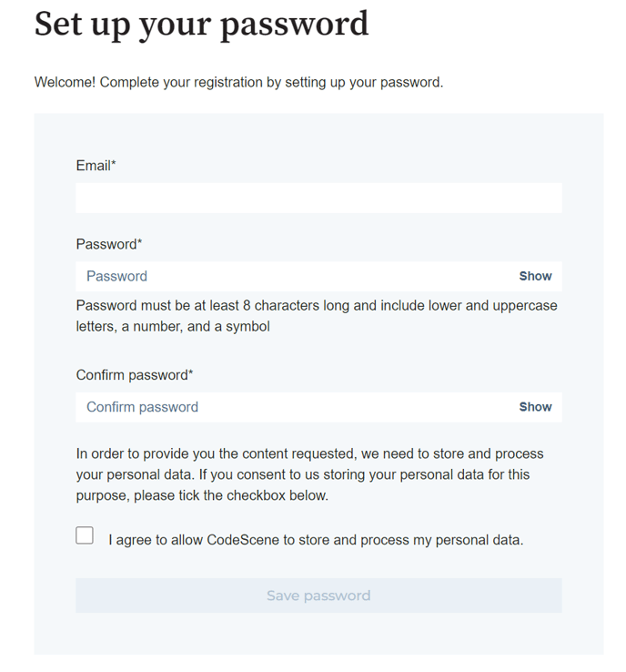
Task: Click the Welcome registration message text
Action: coord(238,82)
